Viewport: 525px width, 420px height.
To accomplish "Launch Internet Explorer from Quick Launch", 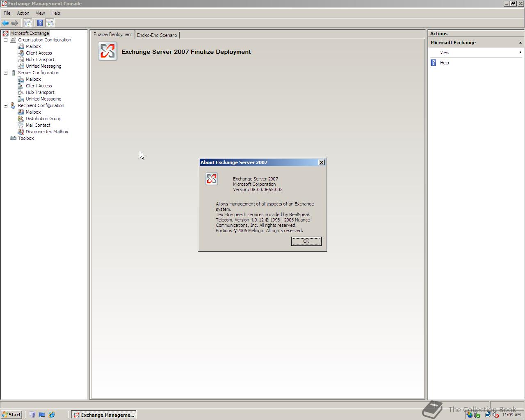I will pyautogui.click(x=52, y=415).
